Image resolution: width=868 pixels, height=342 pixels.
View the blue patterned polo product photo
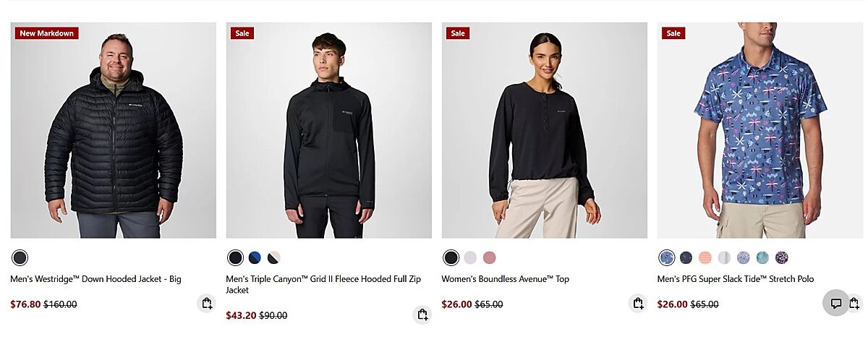[x=759, y=130]
